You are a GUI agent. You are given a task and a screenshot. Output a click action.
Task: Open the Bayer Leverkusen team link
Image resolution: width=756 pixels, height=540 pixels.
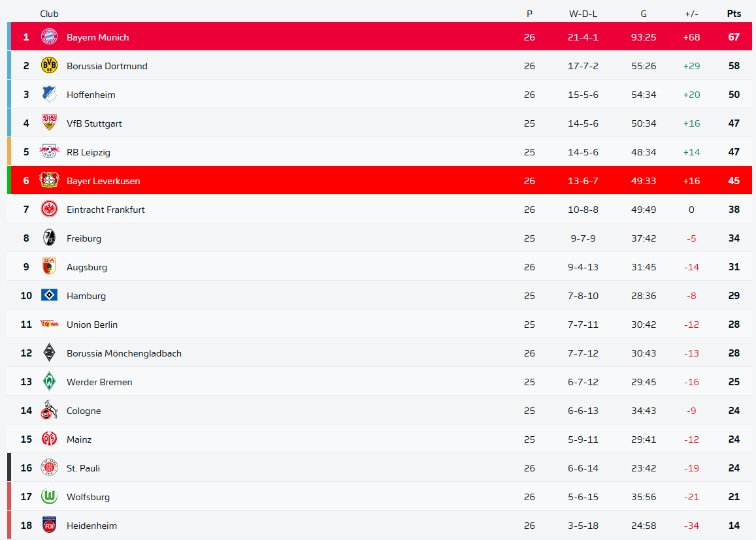pos(103,181)
